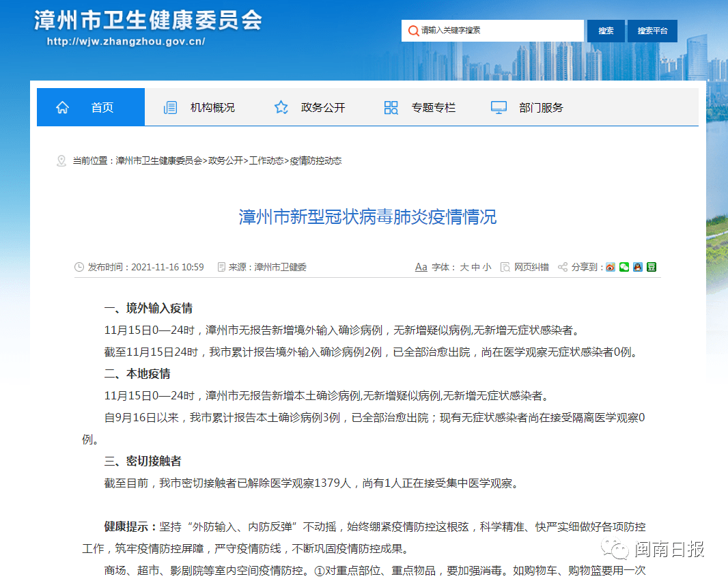This screenshot has height=581, width=728.
Task: Click the heading 二、本地疫情
Action: pos(137,373)
